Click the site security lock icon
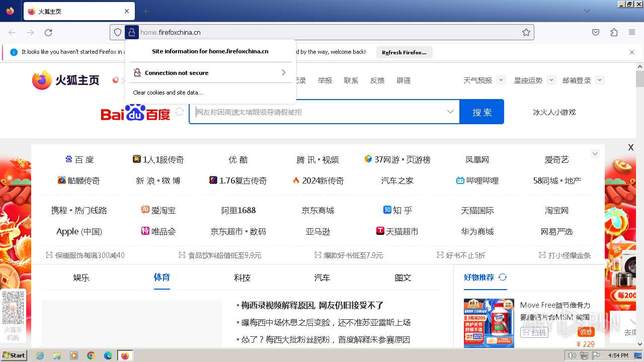 pyautogui.click(x=132, y=32)
